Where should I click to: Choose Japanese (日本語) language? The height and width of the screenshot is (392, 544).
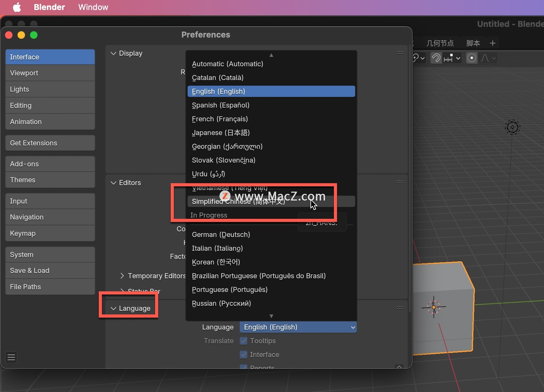point(271,133)
